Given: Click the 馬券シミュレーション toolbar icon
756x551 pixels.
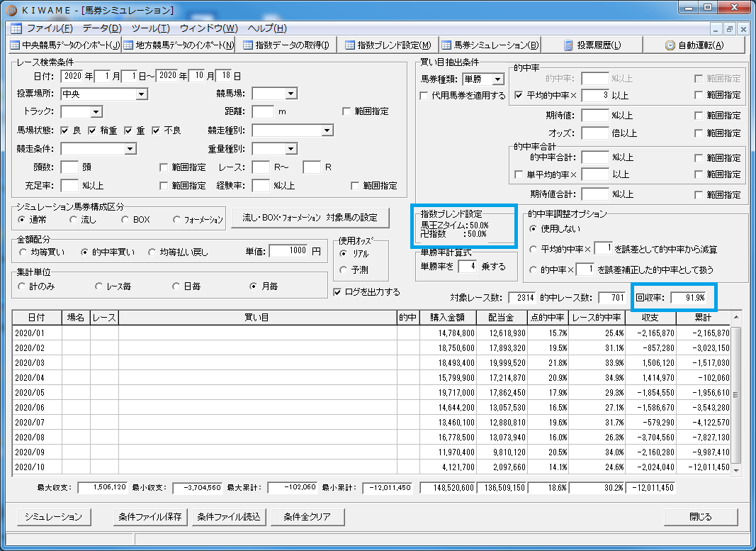Looking at the screenshot, I should click(446, 45).
